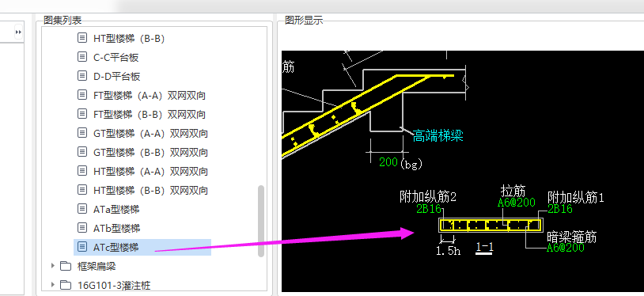Click document icon beside D-D平台板
Viewport: 644px width, 296px height.
(x=82, y=76)
